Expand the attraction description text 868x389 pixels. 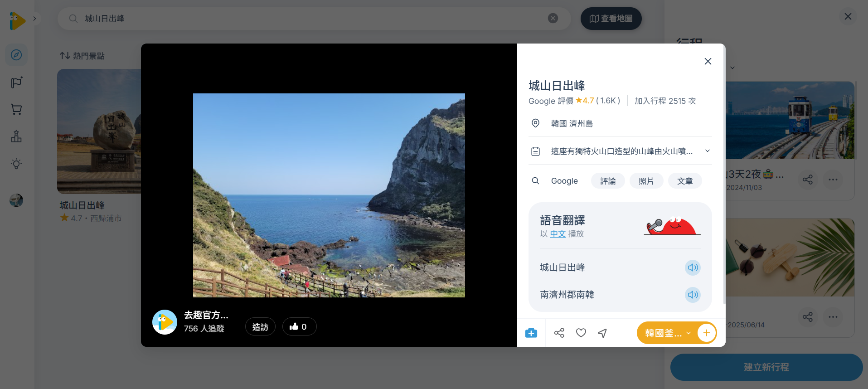(707, 151)
